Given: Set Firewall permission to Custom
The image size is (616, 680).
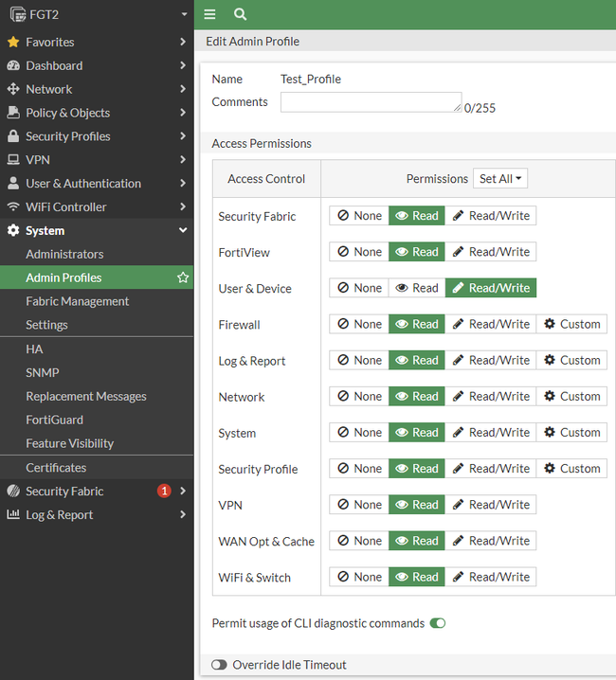Looking at the screenshot, I should pyautogui.click(x=571, y=324).
